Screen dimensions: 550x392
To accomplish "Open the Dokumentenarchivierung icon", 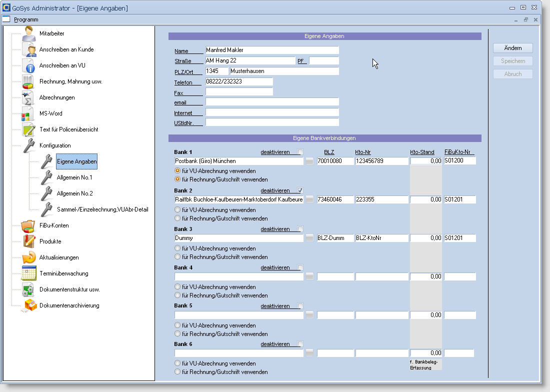I will (x=30, y=305).
